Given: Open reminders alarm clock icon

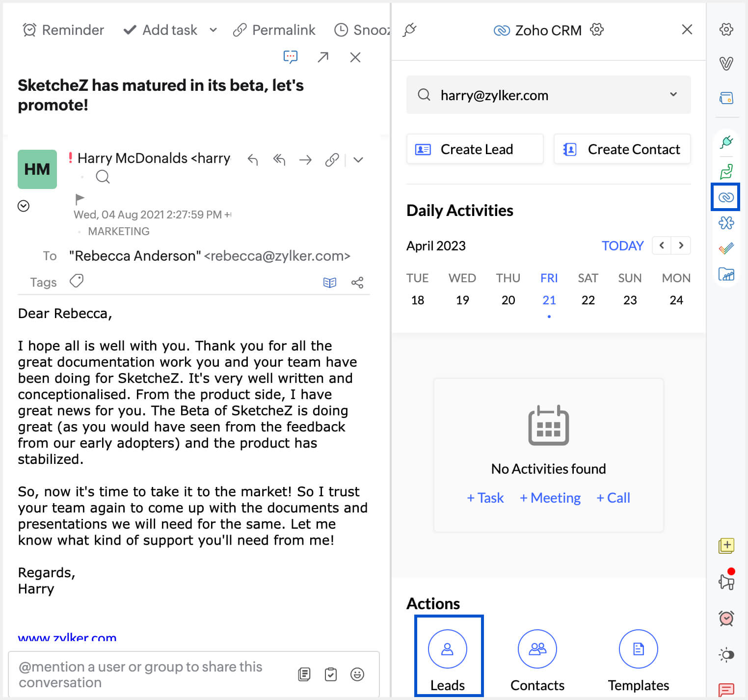Looking at the screenshot, I should tap(726, 618).
